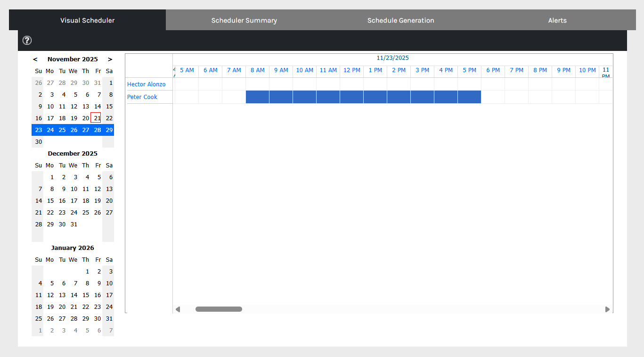Select October 26 in November calendar
This screenshot has width=644, height=357.
coord(39,83)
